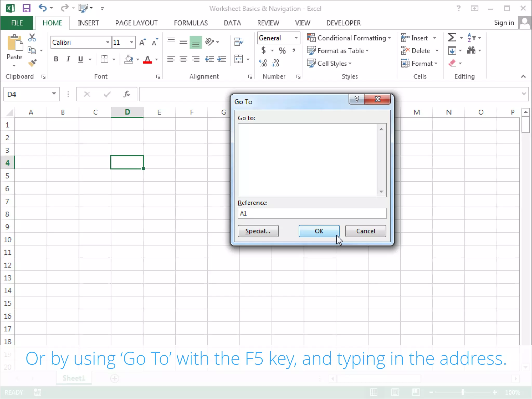Click the AutoSum sigma icon
This screenshot has height=399, width=532.
[x=452, y=37]
